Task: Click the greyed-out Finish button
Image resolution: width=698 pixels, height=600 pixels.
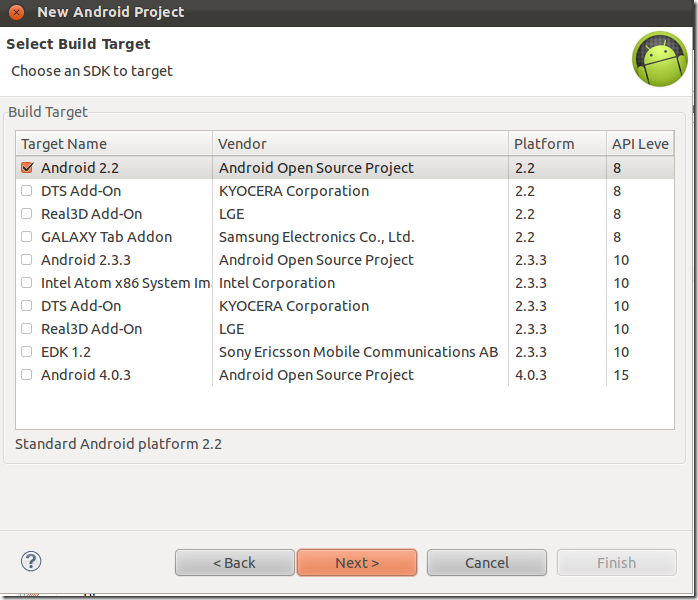Action: (x=617, y=563)
